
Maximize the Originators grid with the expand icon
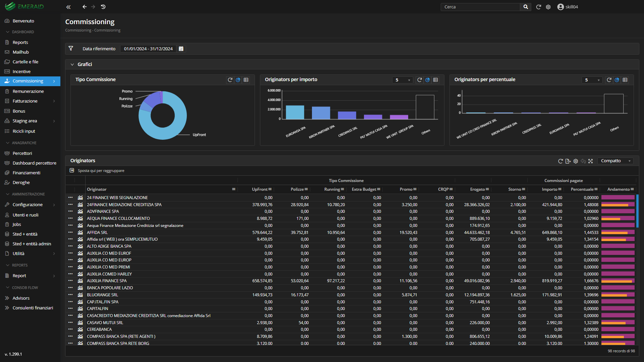tap(591, 161)
